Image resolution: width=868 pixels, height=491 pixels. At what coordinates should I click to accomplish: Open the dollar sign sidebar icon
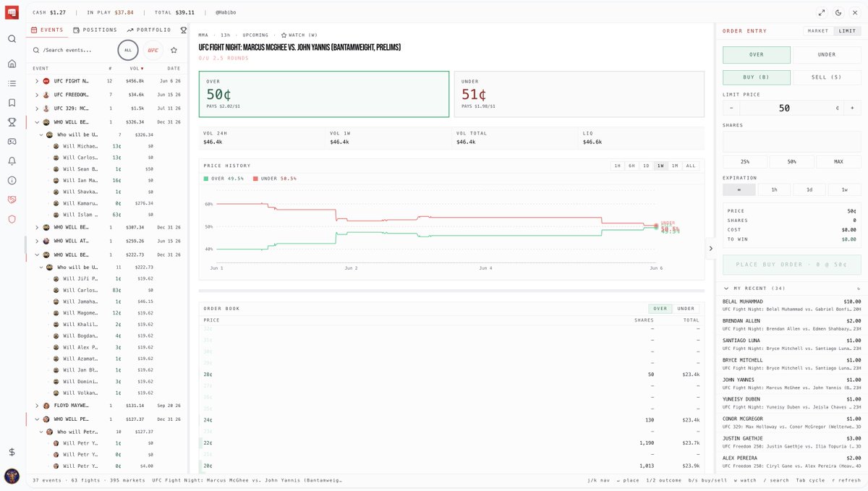pos(12,452)
